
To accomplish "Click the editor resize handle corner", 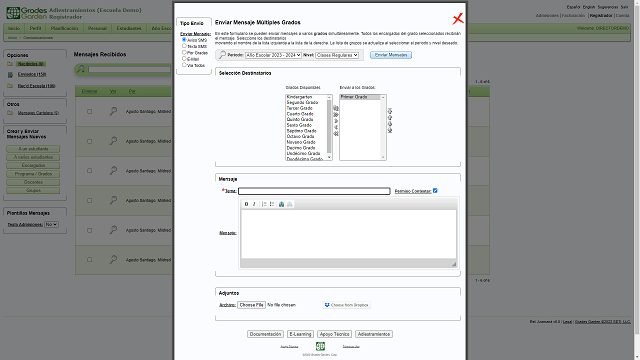I will click(x=454, y=264).
